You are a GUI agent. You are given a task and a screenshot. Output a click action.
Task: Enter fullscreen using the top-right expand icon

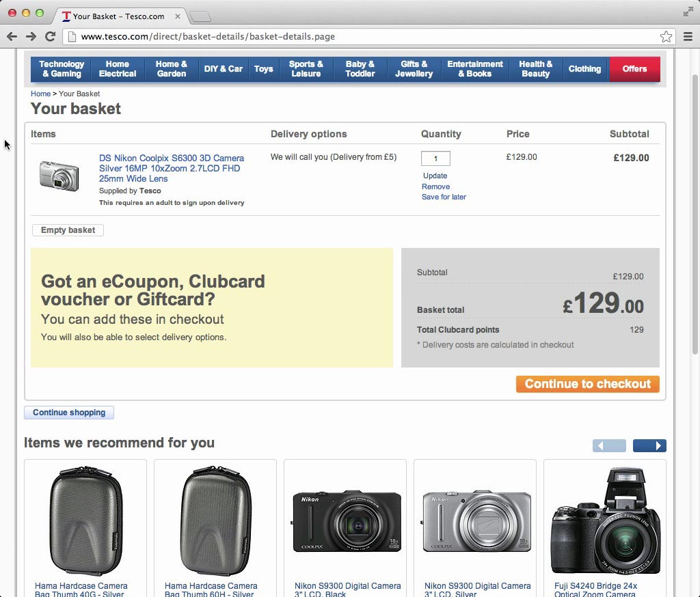pyautogui.click(x=688, y=12)
